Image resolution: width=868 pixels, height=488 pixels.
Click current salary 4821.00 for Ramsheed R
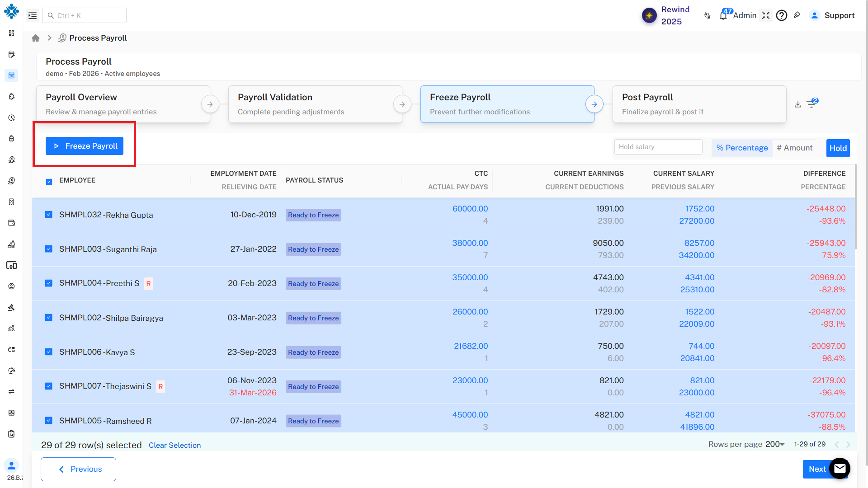coord(699,415)
